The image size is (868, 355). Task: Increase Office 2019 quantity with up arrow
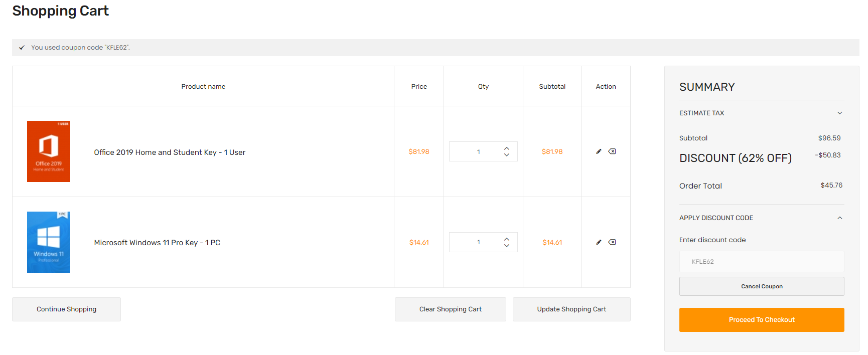507,148
